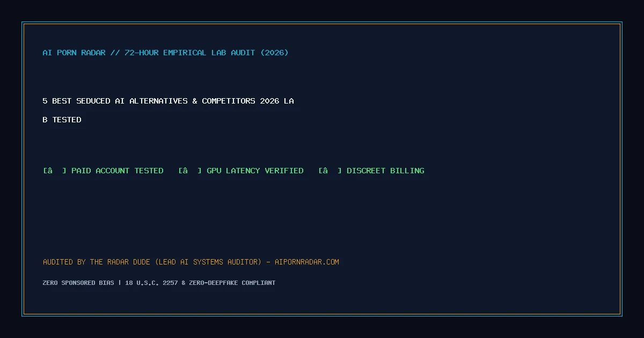The width and height of the screenshot is (644, 338).
Task: Click the 'PAID ACCOUNT TESTED' label
Action: pyautogui.click(x=118, y=171)
